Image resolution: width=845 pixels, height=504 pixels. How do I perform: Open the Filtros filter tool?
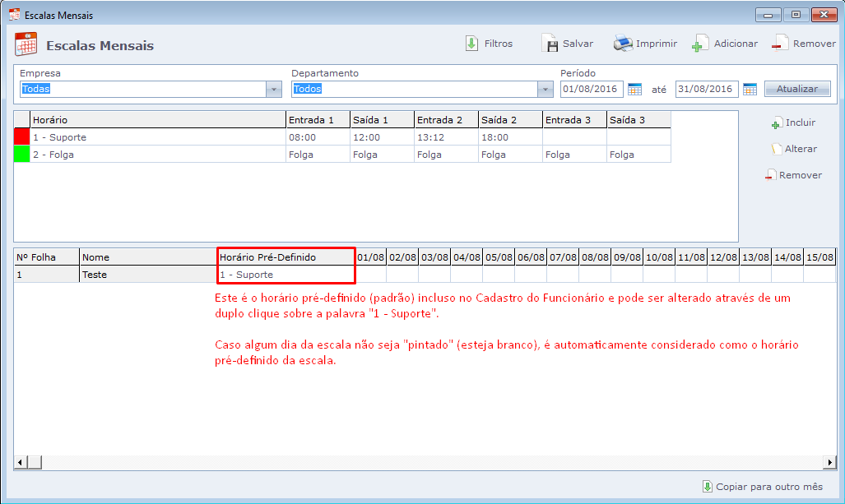tap(472, 44)
